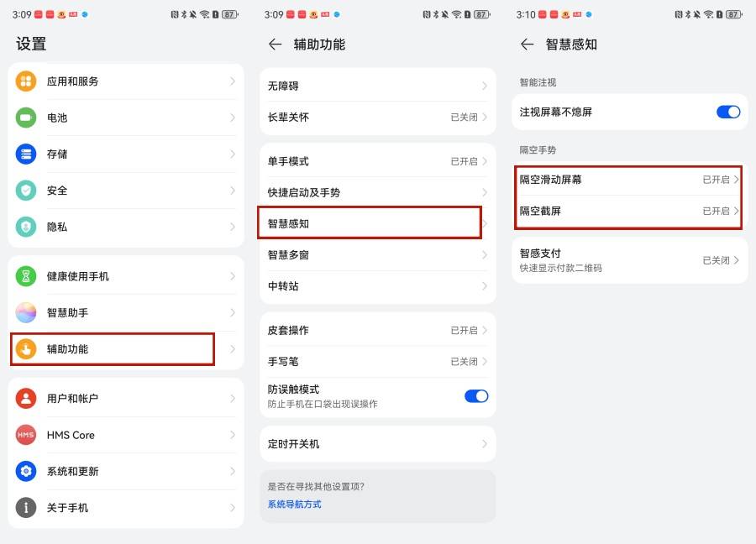Click the 安全 security shield icon
This screenshot has width=756, height=544.
[x=25, y=191]
